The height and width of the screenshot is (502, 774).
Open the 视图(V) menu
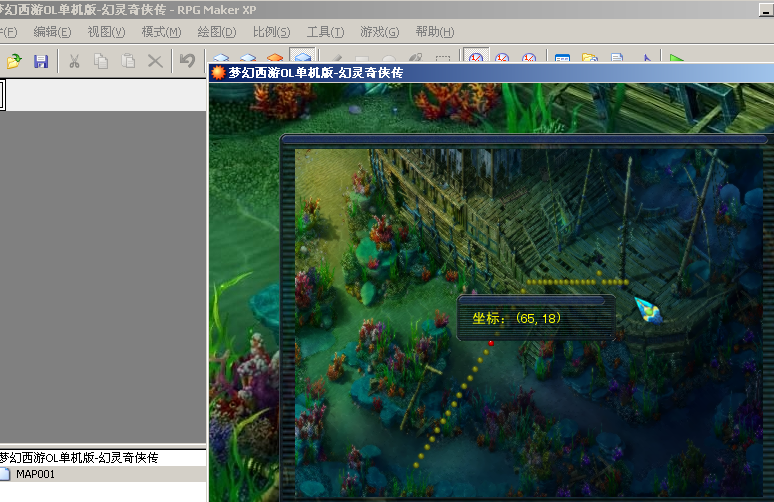click(106, 32)
